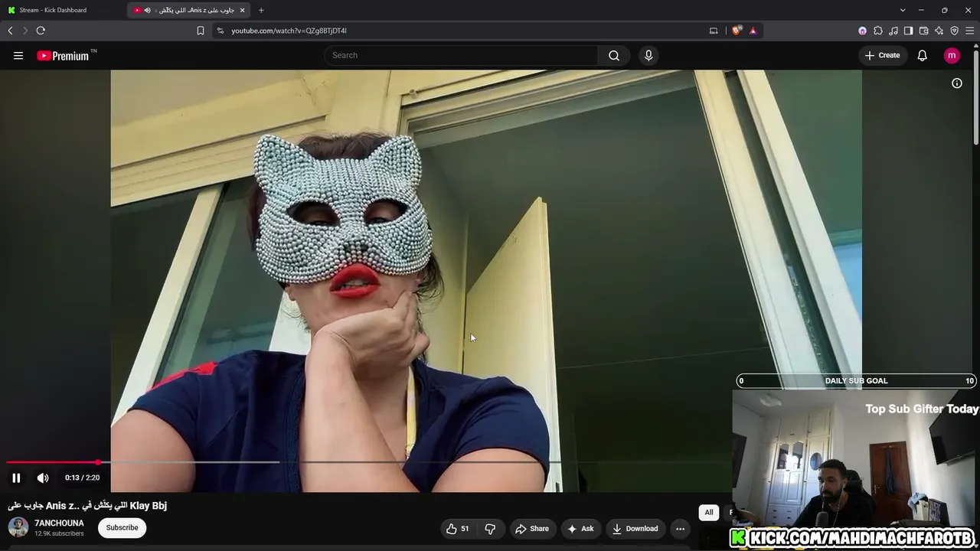Open the tab search dropdown chevron
The width and height of the screenshot is (980, 551).
tap(903, 10)
